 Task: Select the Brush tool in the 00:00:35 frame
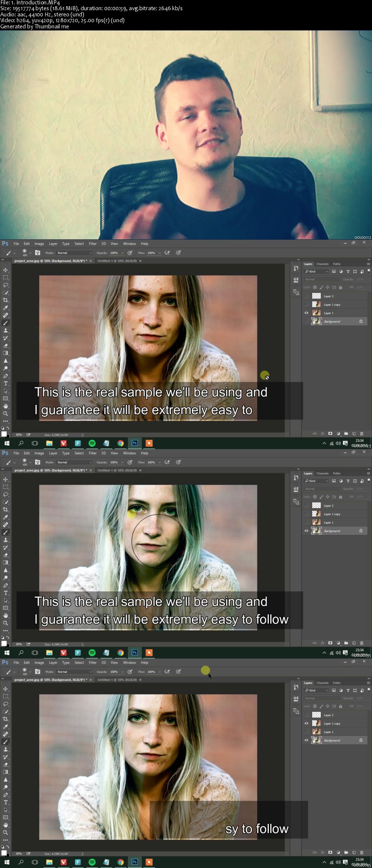[x=5, y=532]
